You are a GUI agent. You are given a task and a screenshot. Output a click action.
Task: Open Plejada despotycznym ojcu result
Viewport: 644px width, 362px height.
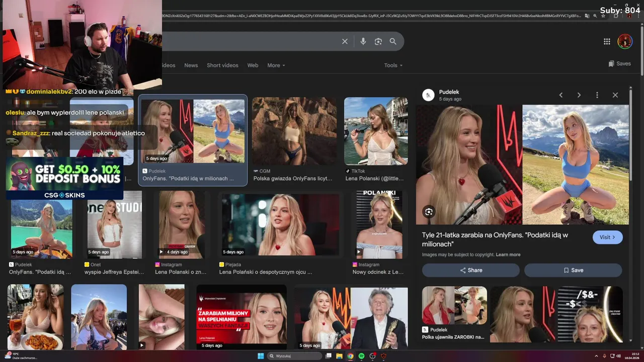click(x=281, y=224)
